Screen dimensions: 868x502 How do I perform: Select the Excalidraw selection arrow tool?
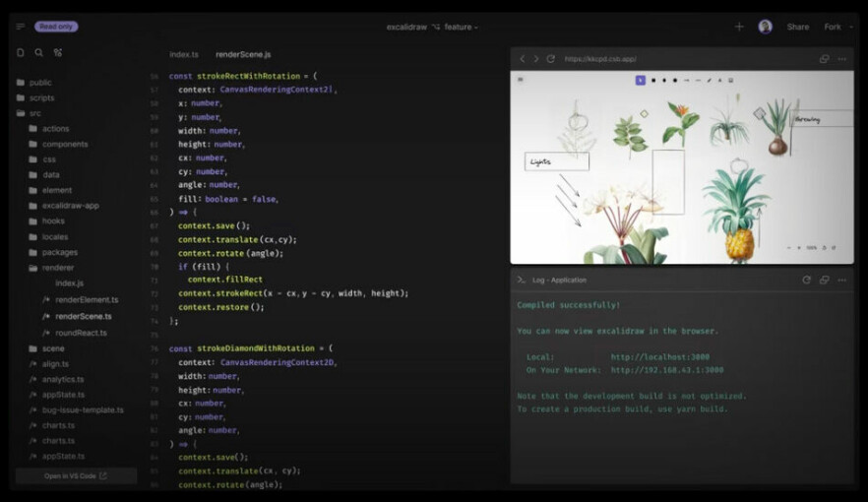click(x=640, y=81)
